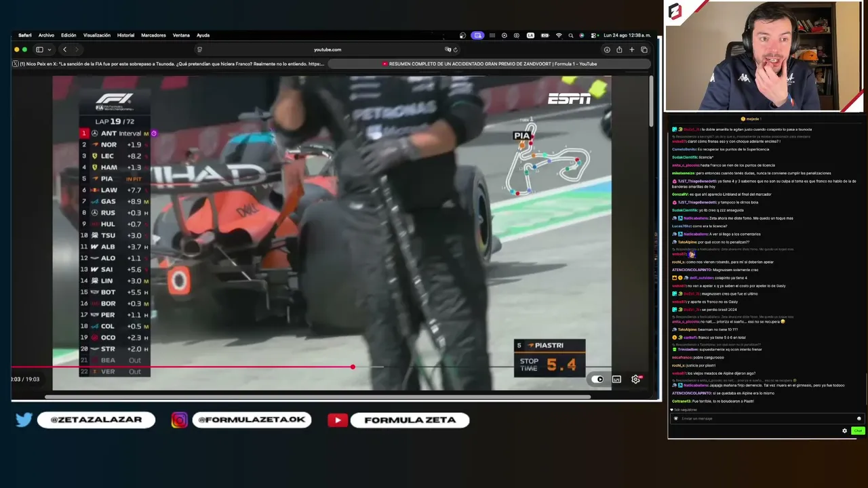Open the page reader icon in address bar

point(199,49)
